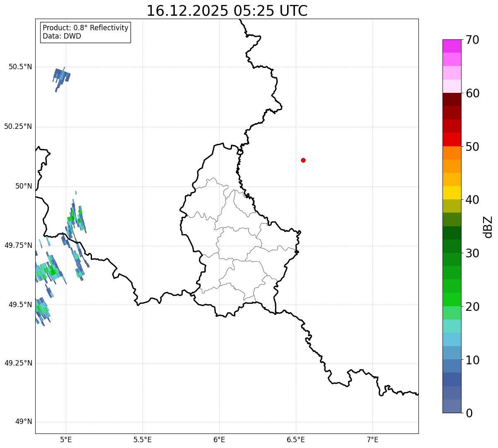The width and height of the screenshot is (498, 448).
Task: Click the dBZ colorbar axis label
Action: click(x=488, y=226)
